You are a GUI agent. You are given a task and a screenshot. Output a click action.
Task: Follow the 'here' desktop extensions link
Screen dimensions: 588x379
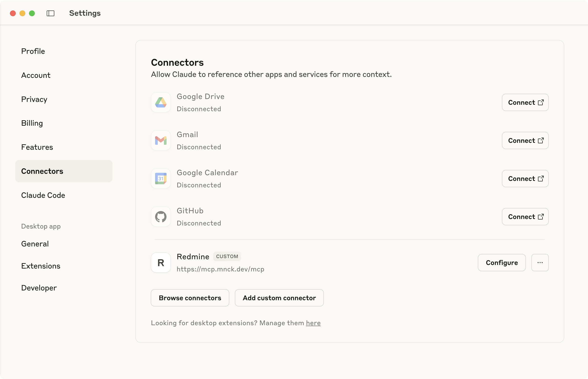click(313, 323)
